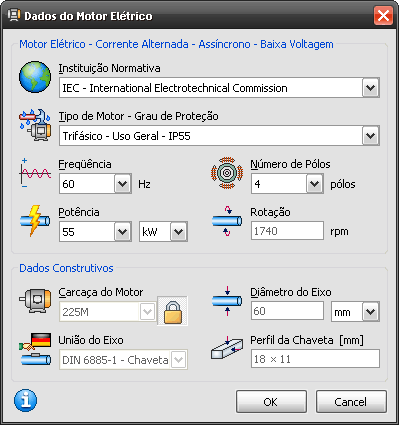Open the blue information icon
This screenshot has width=399, height=425.
26,400
